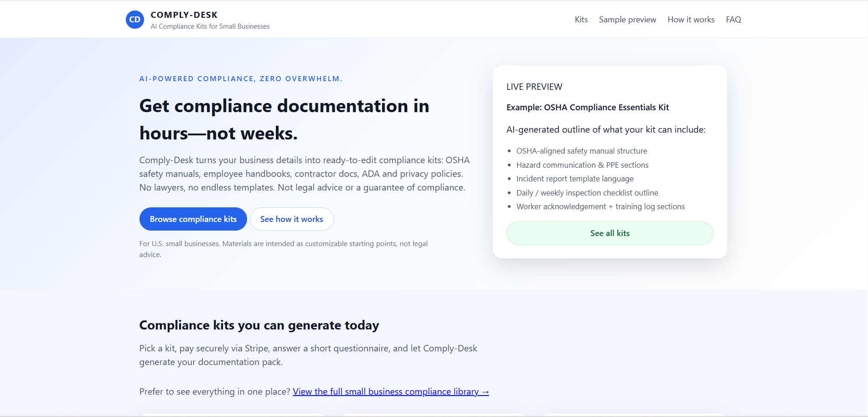Screen dimensions: 868x417
Task: Open the COMPLY-DESK brand name link
Action: pyautogui.click(x=184, y=15)
